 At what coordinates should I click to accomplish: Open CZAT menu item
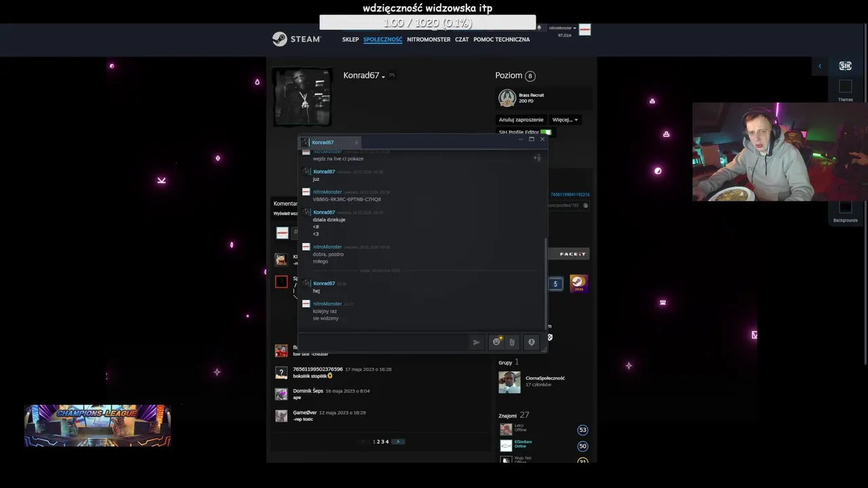[x=462, y=39]
